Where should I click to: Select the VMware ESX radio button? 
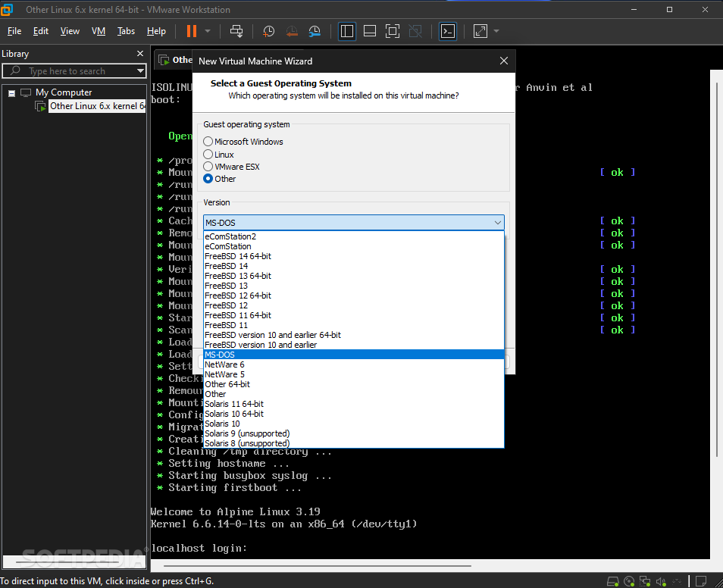(208, 166)
